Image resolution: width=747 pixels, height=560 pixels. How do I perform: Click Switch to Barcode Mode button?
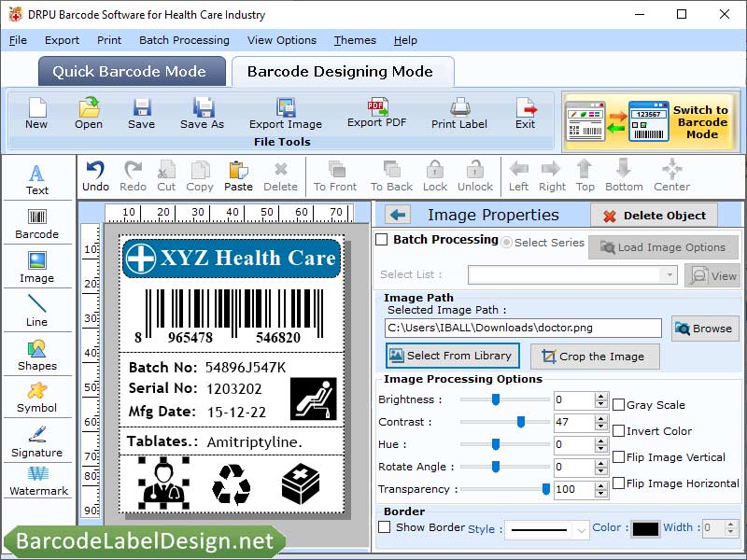[651, 122]
